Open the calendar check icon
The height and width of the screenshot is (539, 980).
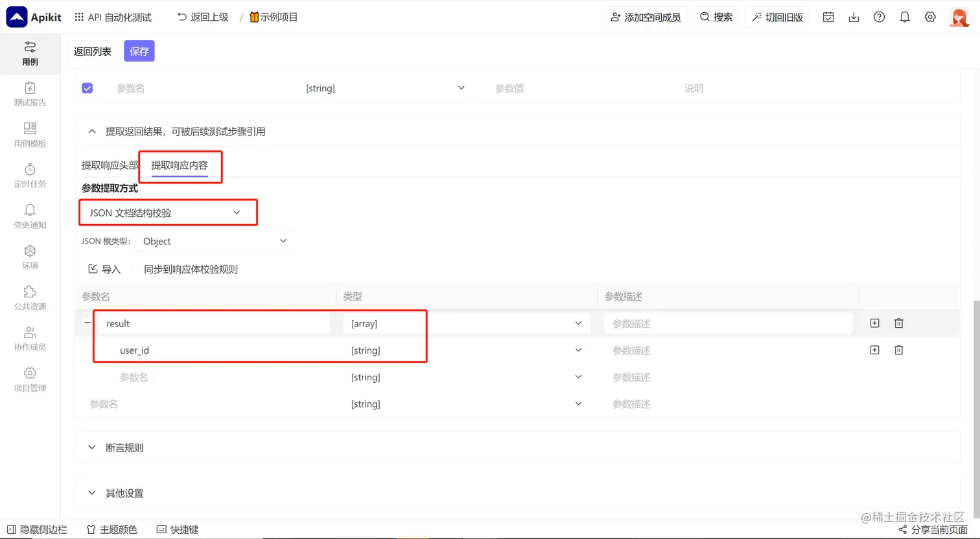click(x=828, y=17)
